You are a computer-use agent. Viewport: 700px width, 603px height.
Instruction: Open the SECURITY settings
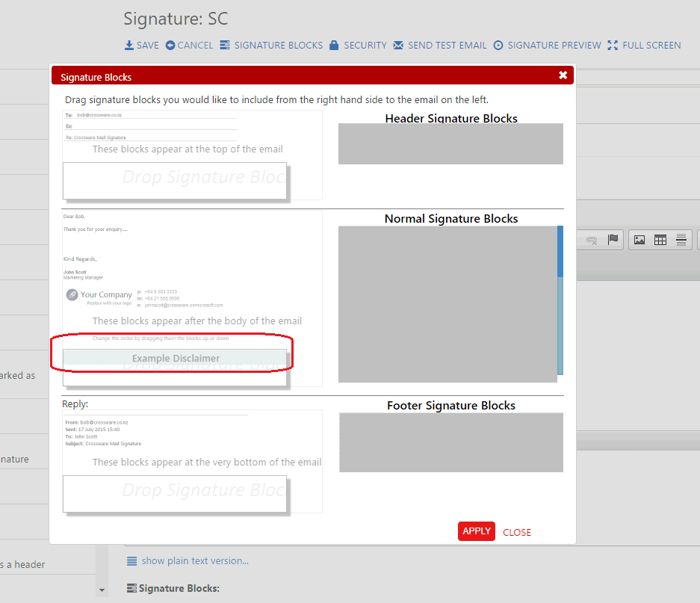(358, 45)
